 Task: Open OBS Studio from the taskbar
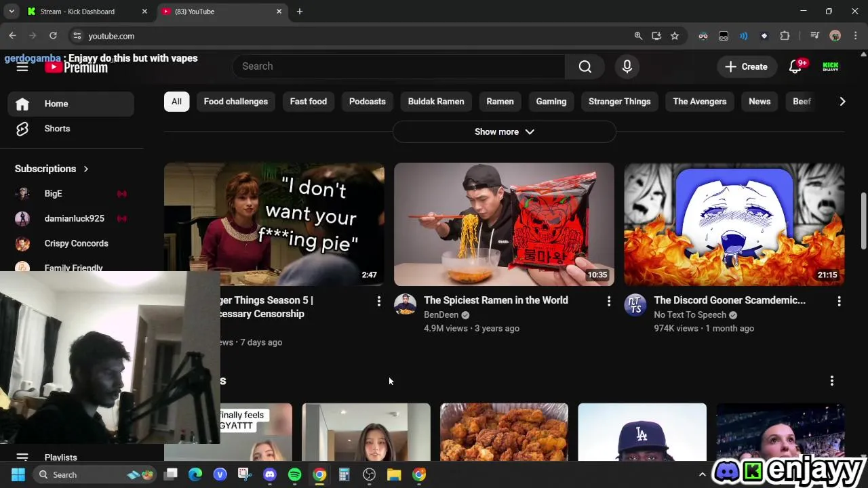pos(369,475)
